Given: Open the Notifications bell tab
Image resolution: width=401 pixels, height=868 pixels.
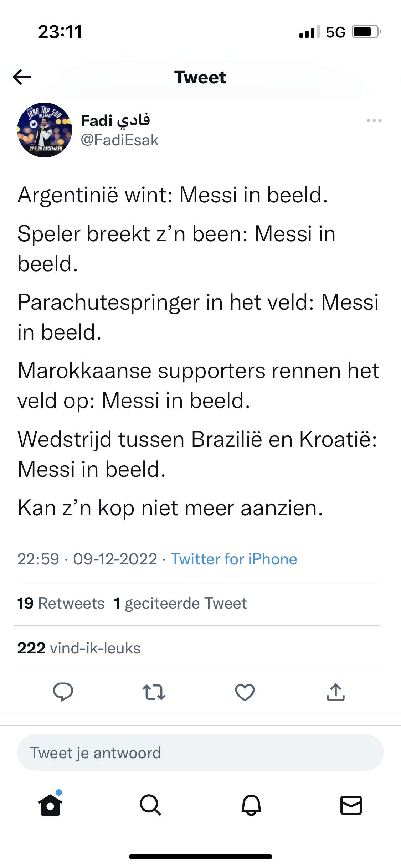Looking at the screenshot, I should [x=251, y=805].
